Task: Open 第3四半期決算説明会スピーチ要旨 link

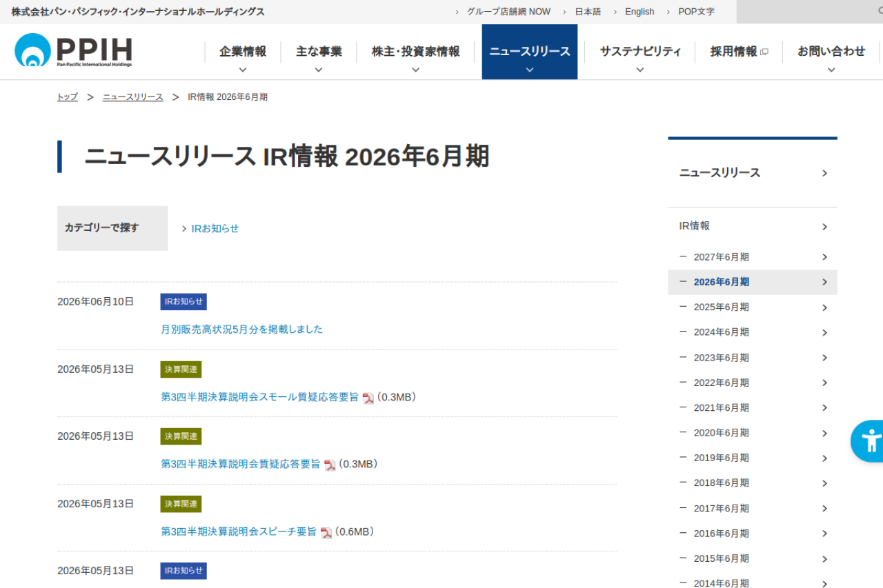Action: tap(239, 531)
